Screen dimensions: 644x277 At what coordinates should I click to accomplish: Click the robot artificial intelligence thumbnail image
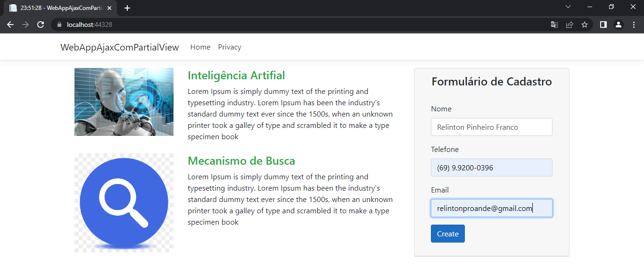(x=124, y=102)
